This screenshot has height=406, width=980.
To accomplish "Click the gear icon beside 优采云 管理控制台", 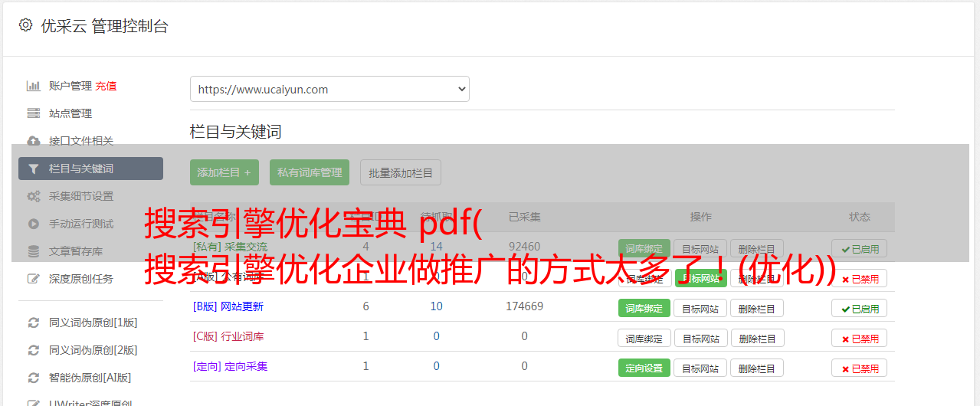I will click(25, 25).
